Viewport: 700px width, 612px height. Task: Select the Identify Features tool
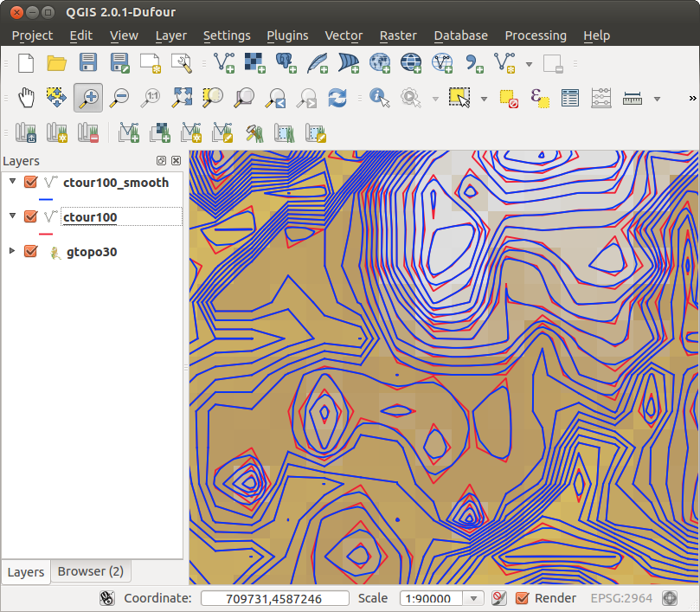(378, 97)
